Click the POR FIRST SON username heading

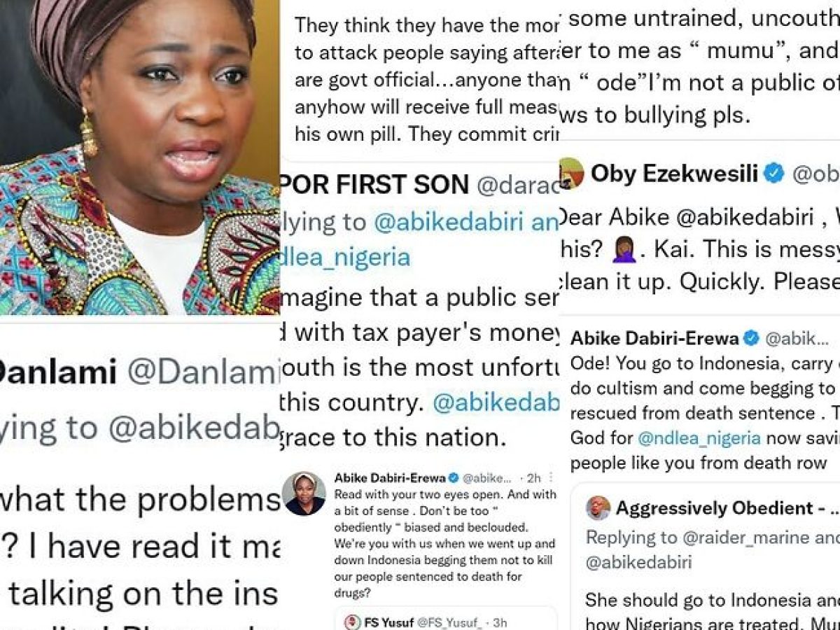(374, 184)
